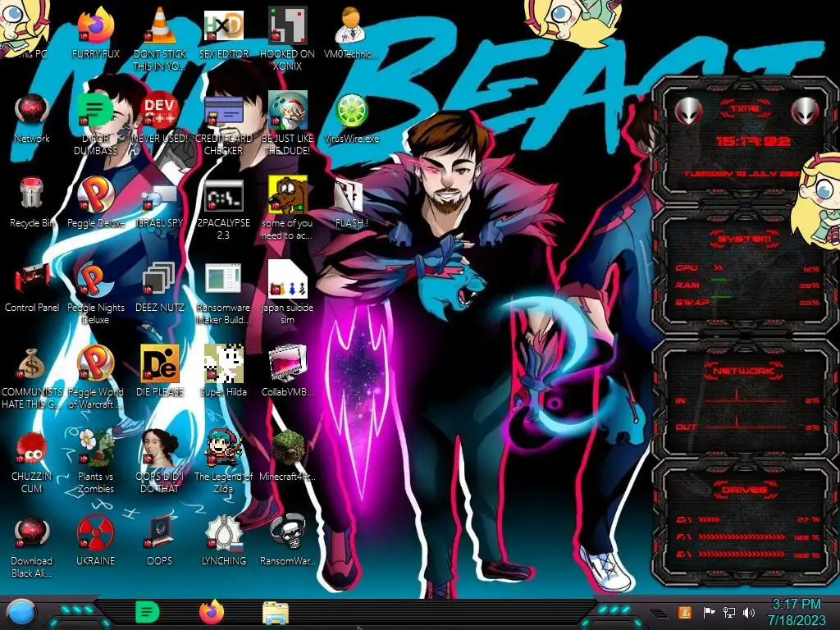Screen dimensions: 840x630
Task: Open Firefox from the taskbar
Action: pyautogui.click(x=212, y=612)
